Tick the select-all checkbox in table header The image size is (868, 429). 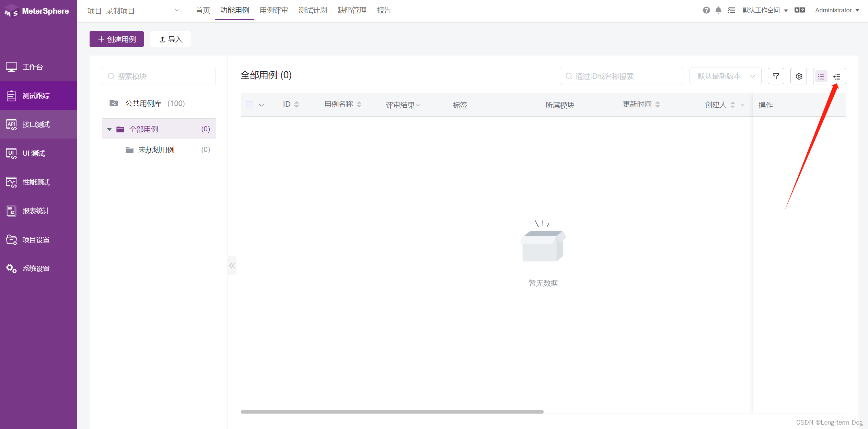250,105
